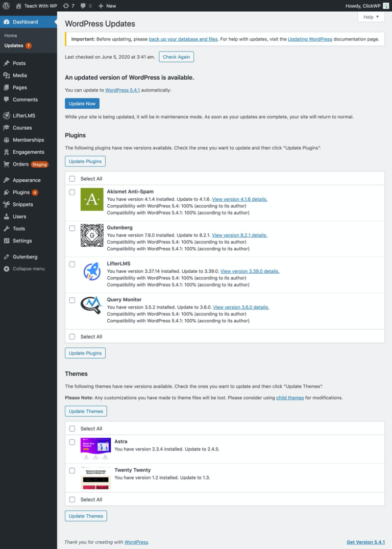
Task: Click the Orders cart icon
Action: [x=6, y=164]
